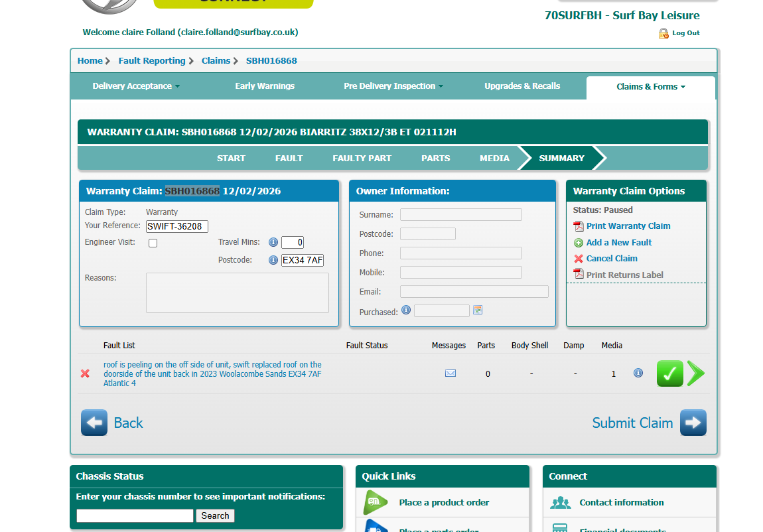Click the green checkmark on the fault row
Image resolution: width=763 pixels, height=532 pixels.
click(x=670, y=373)
